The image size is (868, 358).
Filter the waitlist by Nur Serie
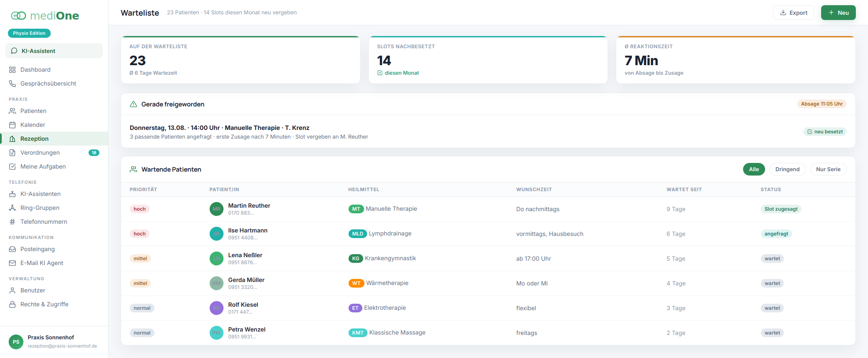[x=828, y=169]
